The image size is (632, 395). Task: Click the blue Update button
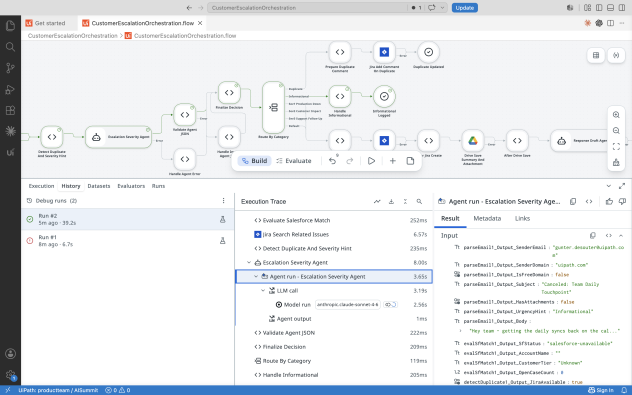click(x=465, y=8)
